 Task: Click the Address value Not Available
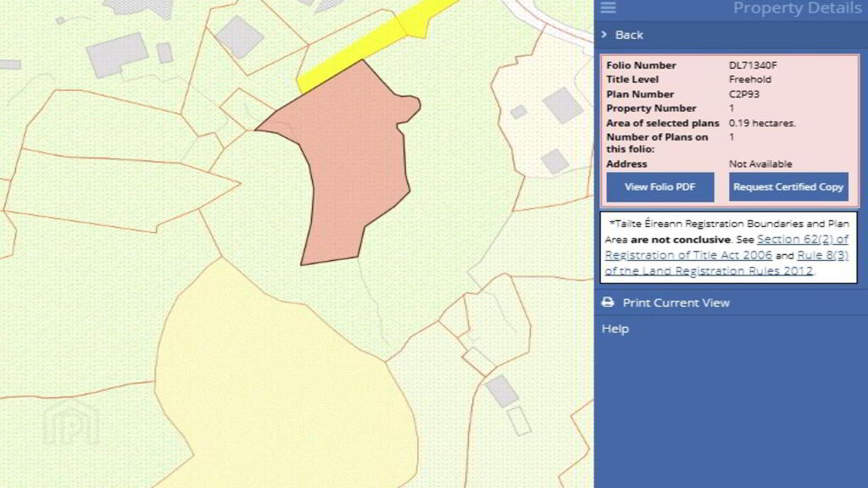point(760,164)
